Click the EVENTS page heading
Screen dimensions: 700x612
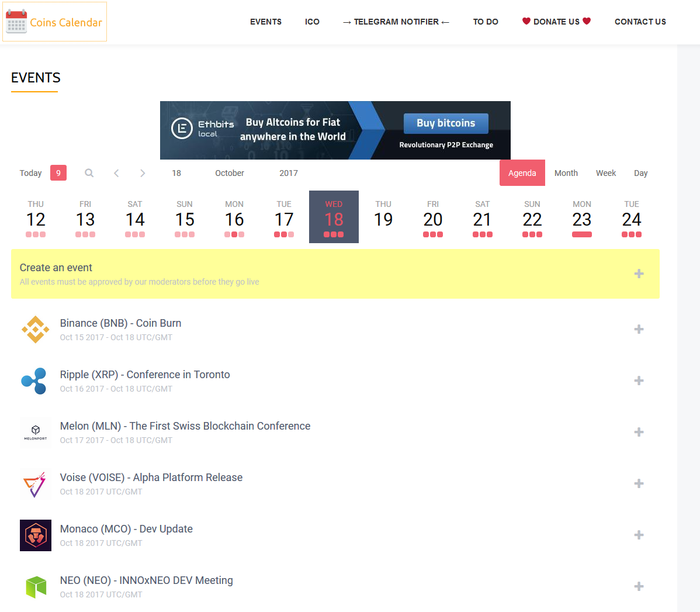pos(36,78)
